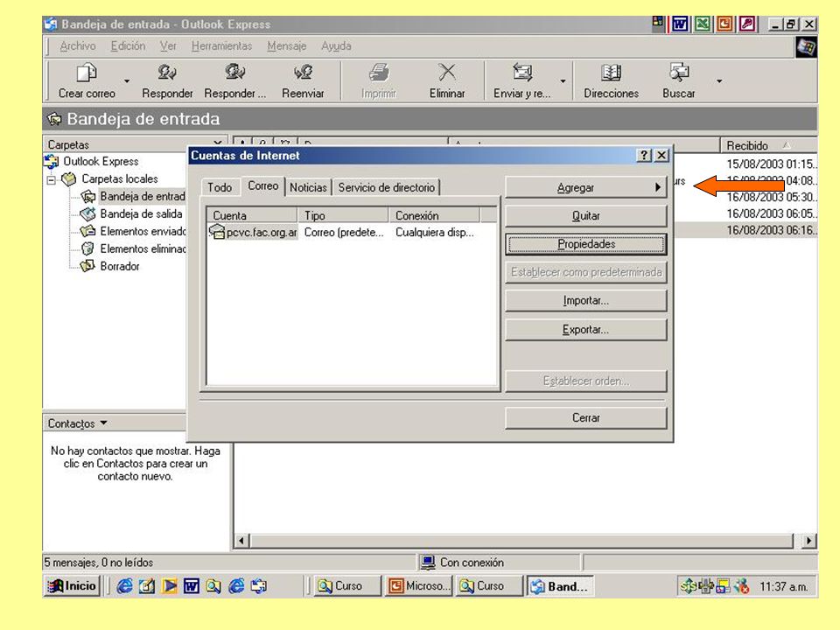Open the Ver menu
This screenshot has width=840, height=630.
click(168, 46)
